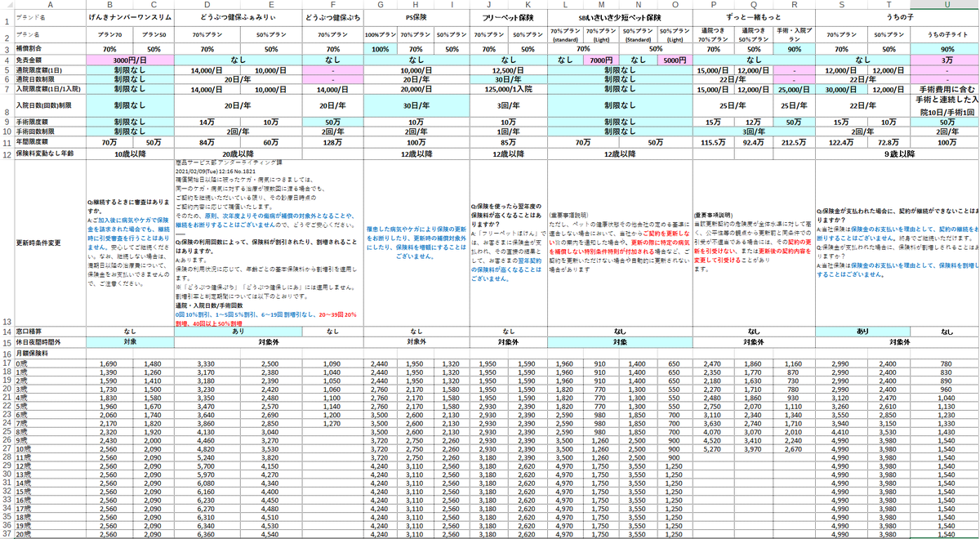The width and height of the screenshot is (980, 539).
Task: Click the '100%プラン' plan cell
Action: coord(380,35)
